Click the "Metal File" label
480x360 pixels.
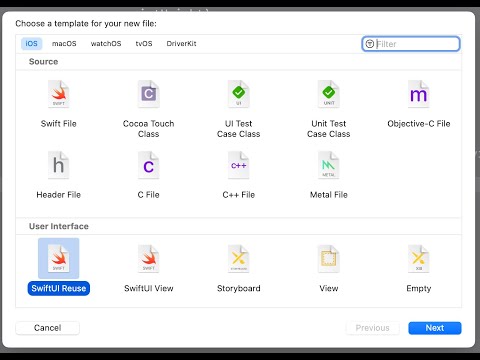(x=329, y=195)
